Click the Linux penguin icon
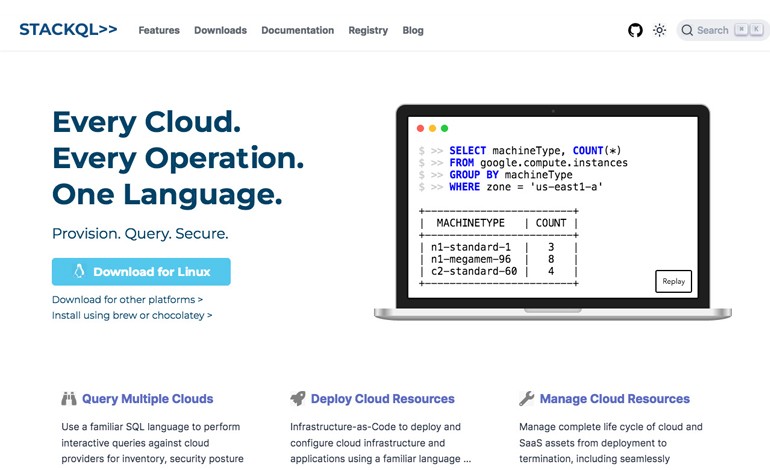The image size is (770, 470). click(x=80, y=271)
